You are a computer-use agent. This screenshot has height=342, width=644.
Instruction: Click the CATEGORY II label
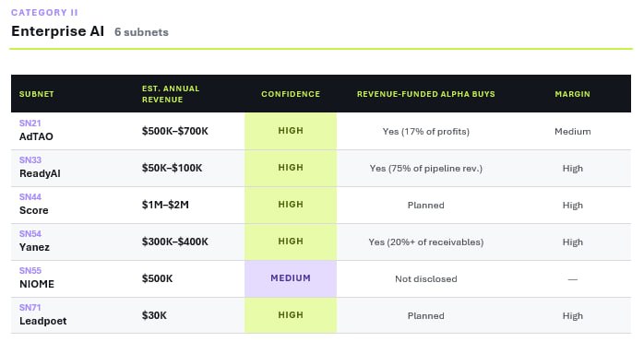coord(44,13)
